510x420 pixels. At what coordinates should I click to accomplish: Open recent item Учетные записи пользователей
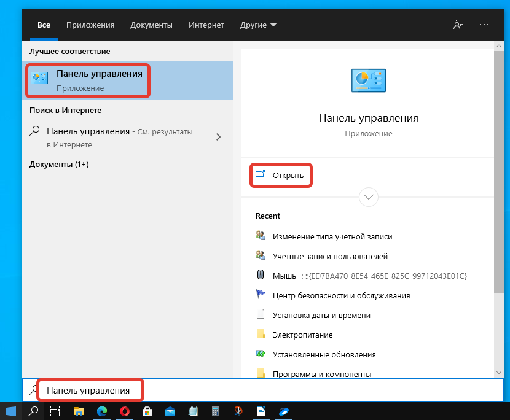(x=329, y=256)
